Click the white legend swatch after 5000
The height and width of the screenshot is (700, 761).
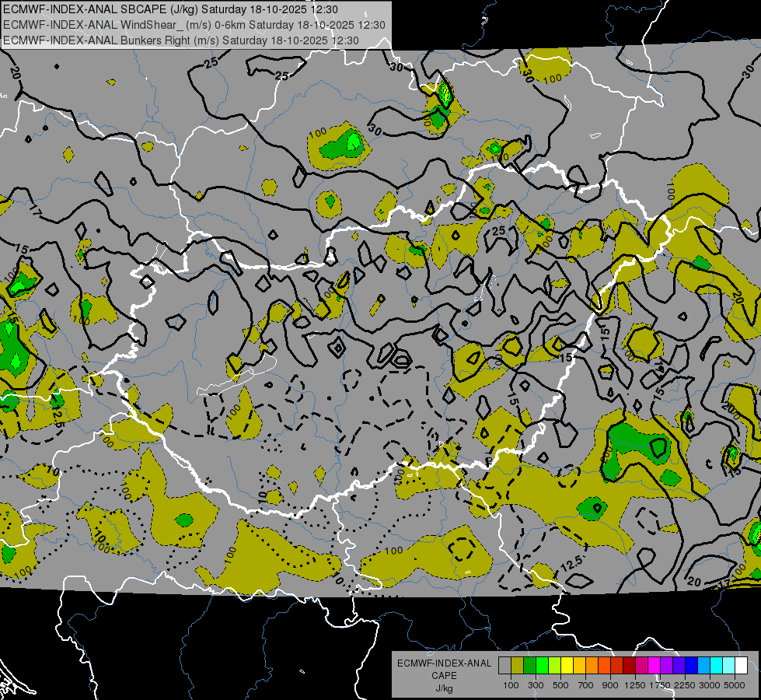pos(742,666)
